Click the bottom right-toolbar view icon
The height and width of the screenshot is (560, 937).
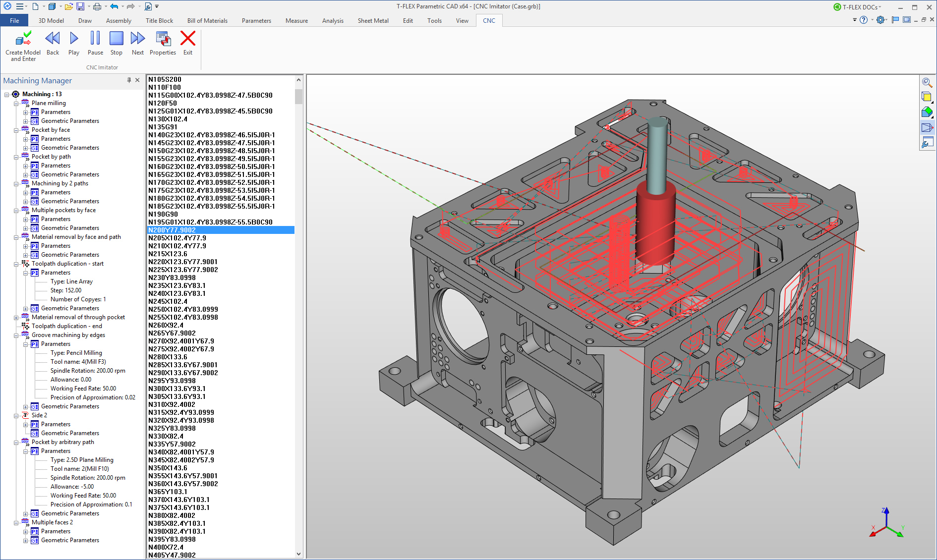coord(927,143)
